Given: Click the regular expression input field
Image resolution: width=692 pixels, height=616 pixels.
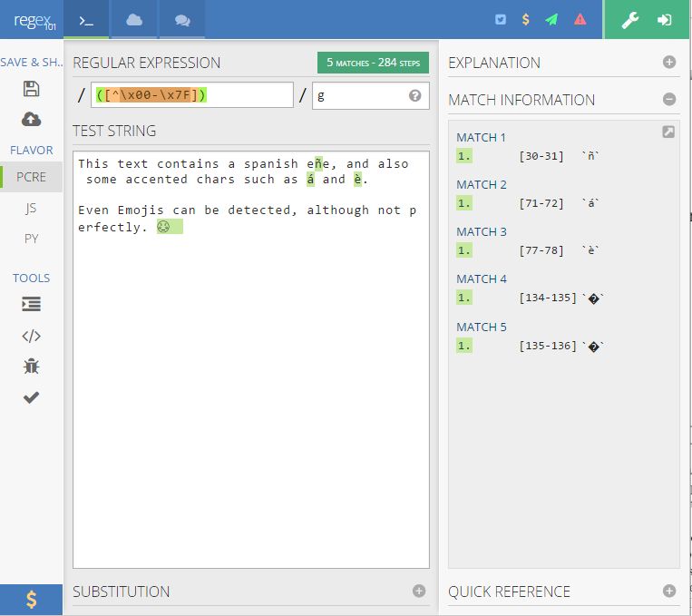Looking at the screenshot, I should point(192,95).
